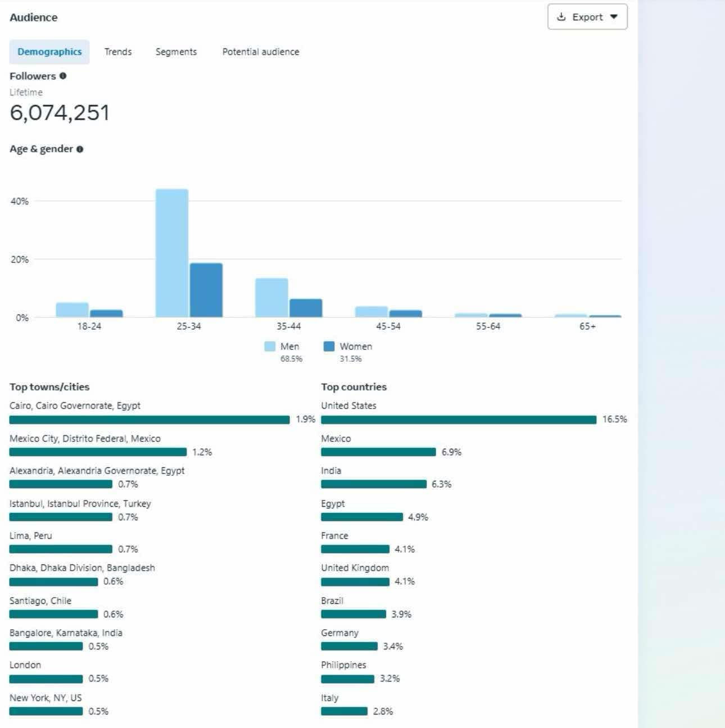Screen dimensions: 725x728
Task: Select the Demographics tab
Action: pos(49,52)
